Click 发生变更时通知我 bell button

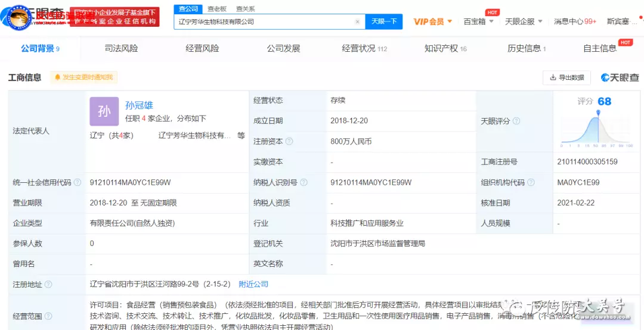click(x=84, y=77)
